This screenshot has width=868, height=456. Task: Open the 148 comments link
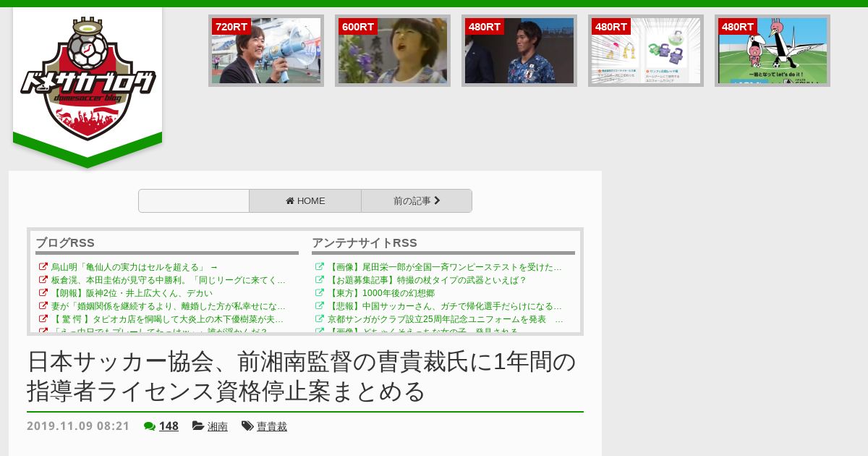[x=169, y=426]
